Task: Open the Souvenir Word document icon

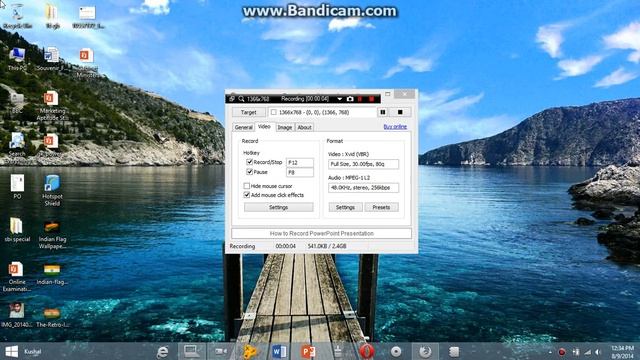Action: click(x=51, y=59)
